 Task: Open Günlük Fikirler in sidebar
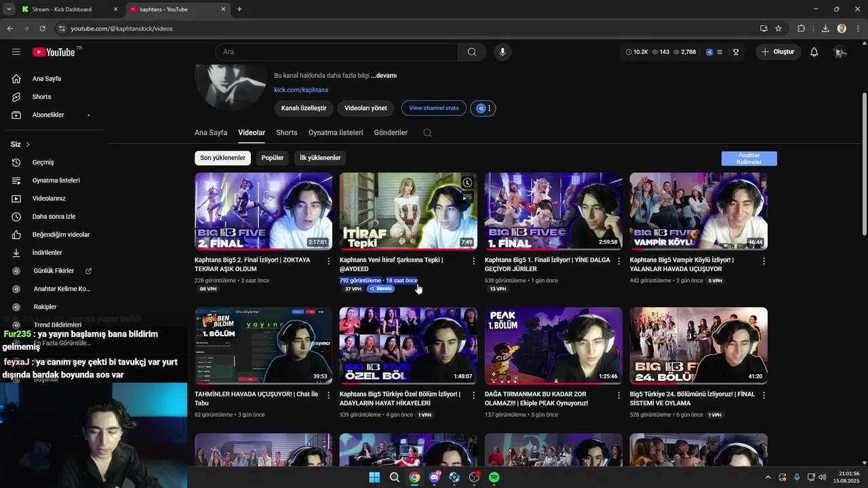coord(54,271)
